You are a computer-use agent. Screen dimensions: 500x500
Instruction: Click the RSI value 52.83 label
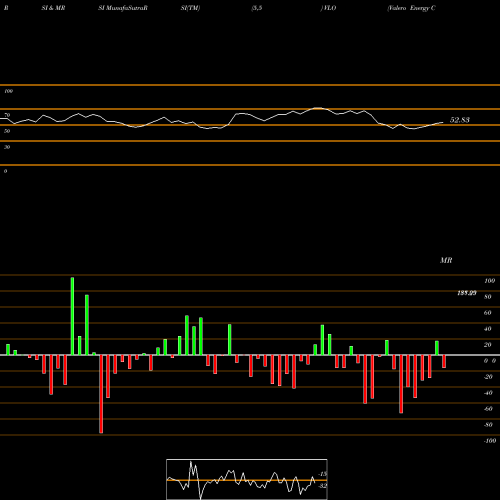(x=459, y=120)
